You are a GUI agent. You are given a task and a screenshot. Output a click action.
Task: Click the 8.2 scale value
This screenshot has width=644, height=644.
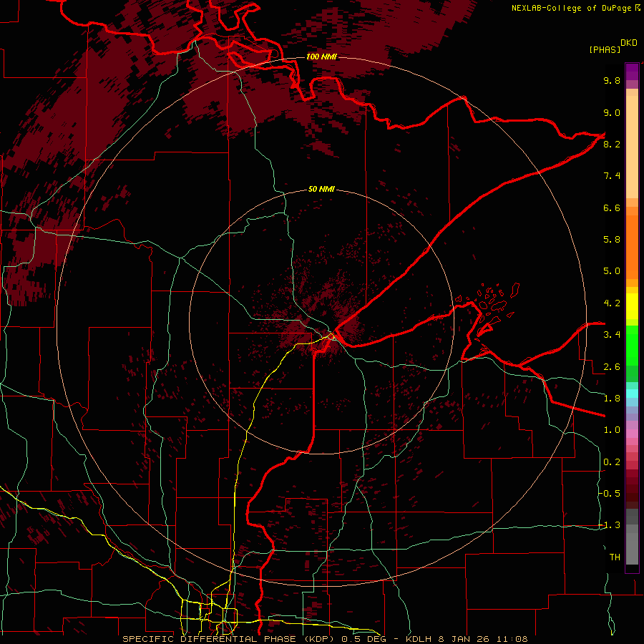tap(612, 144)
